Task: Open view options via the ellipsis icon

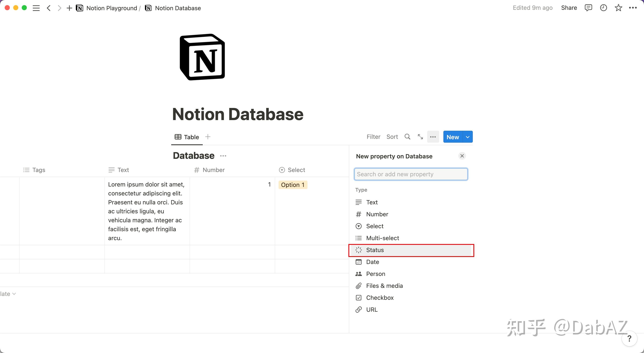Action: tap(433, 137)
